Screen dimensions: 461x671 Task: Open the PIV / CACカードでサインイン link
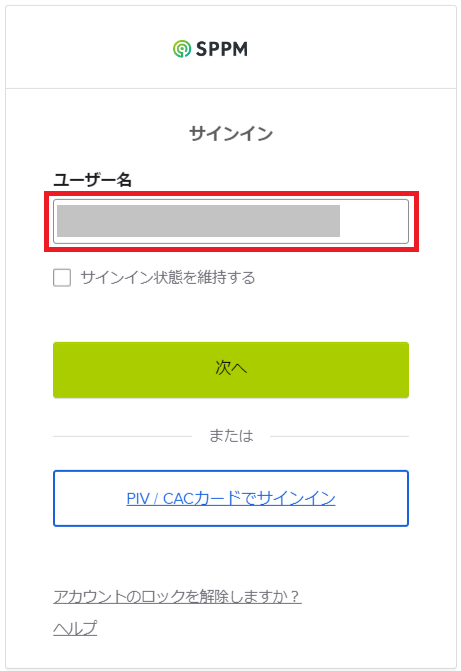[x=231, y=499]
